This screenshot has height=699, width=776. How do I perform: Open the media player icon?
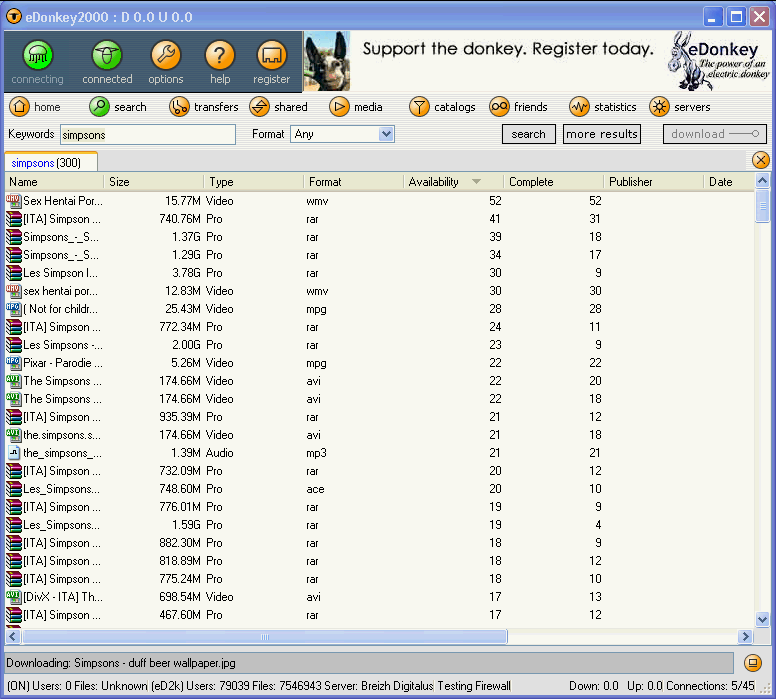(x=339, y=106)
